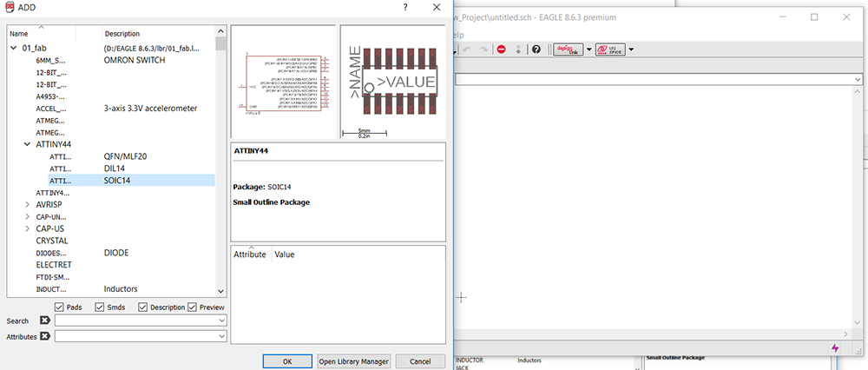This screenshot has height=370, width=868.
Task: Click into the Attributes input field
Action: [136, 336]
